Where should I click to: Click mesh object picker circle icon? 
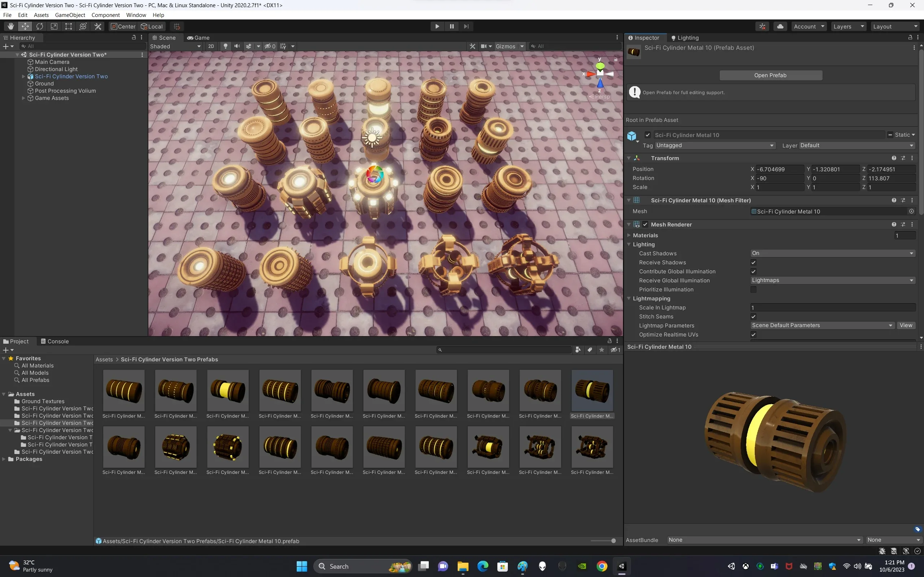[x=911, y=211]
